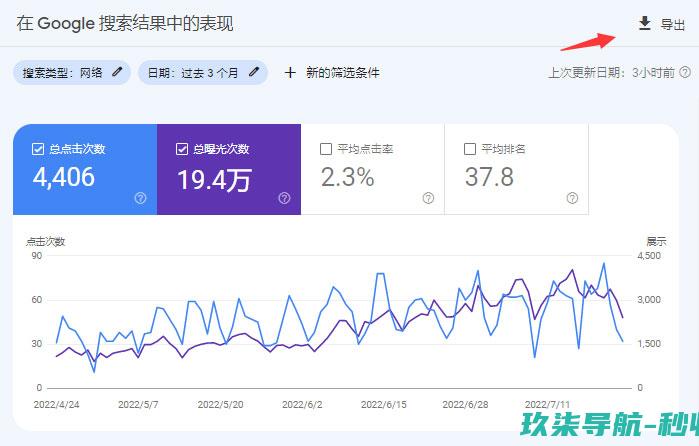Uncheck the 总点击次数 checkbox

point(38,149)
